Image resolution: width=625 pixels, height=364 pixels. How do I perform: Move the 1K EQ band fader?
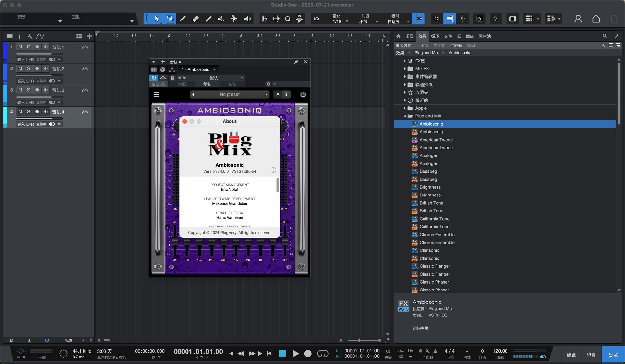click(236, 242)
